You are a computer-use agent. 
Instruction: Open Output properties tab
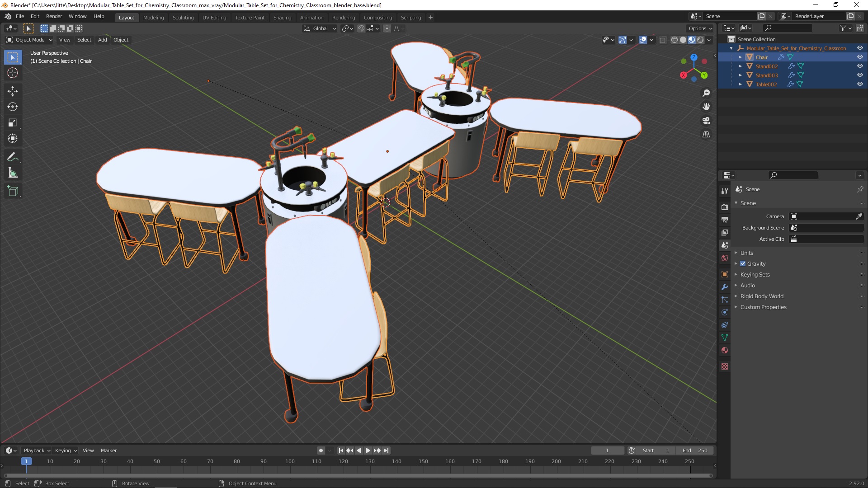tap(725, 220)
